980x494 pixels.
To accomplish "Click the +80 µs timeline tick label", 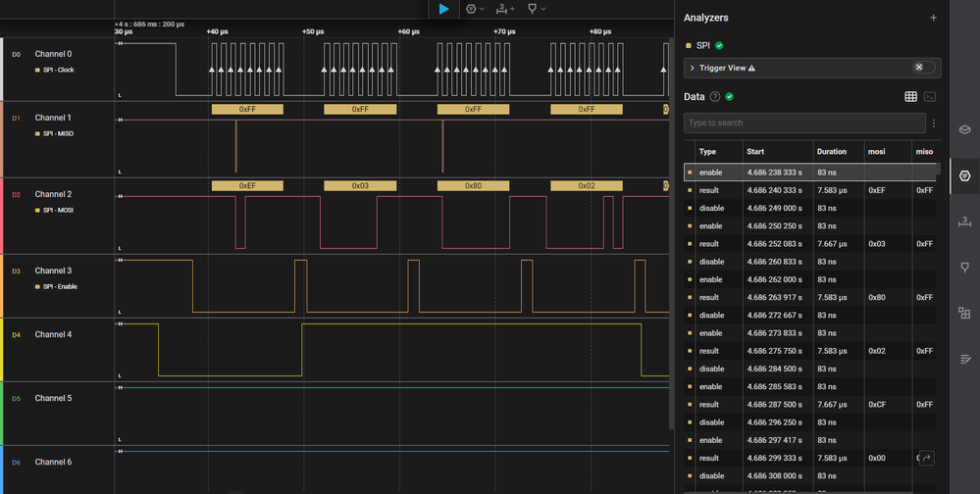I will 600,31.
